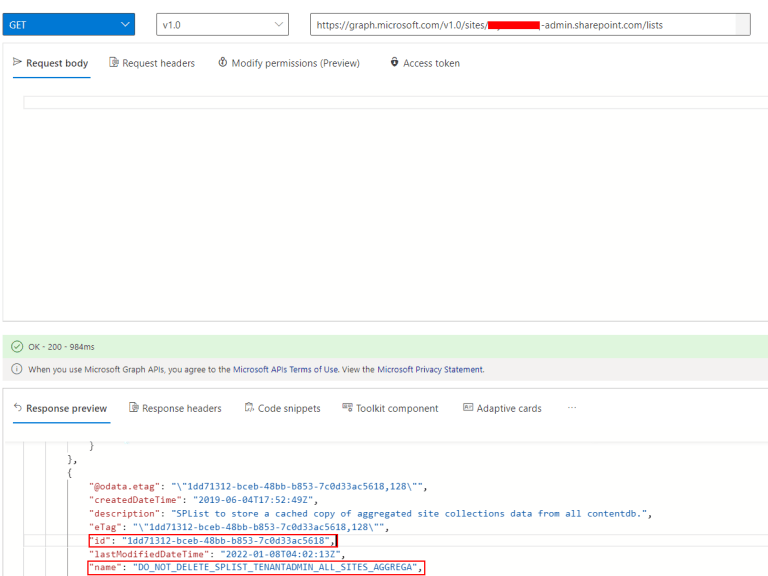Screen dimensions: 768x576
Task: Open Microsoft APIs Terms of Use link
Action: (x=286, y=369)
